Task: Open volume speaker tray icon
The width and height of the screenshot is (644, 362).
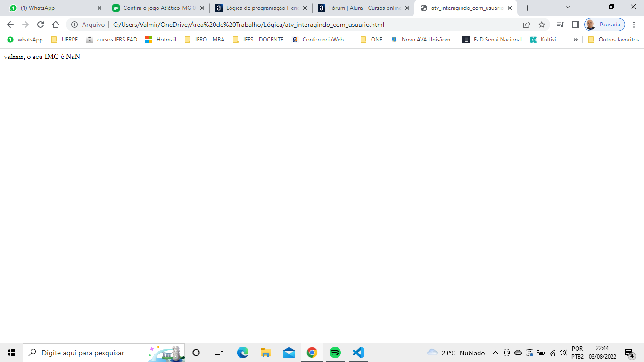Action: click(562, 353)
